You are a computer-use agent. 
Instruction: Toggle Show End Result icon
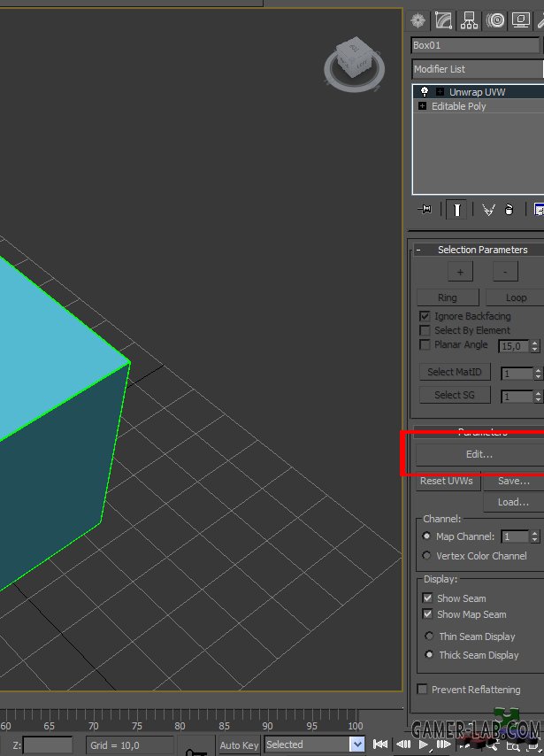pyautogui.click(x=456, y=210)
